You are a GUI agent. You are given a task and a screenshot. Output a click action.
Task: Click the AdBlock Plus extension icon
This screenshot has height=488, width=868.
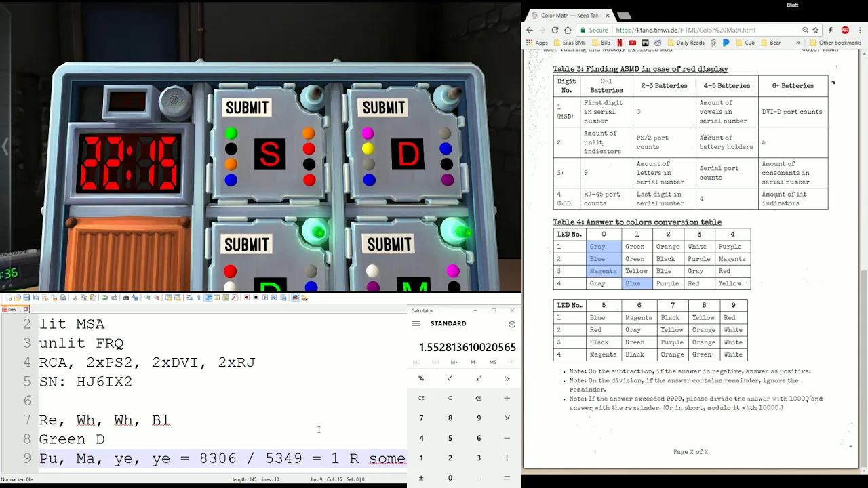point(844,30)
